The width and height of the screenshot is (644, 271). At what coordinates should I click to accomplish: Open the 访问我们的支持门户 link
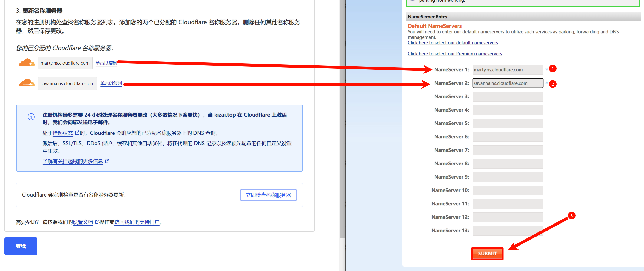137,222
